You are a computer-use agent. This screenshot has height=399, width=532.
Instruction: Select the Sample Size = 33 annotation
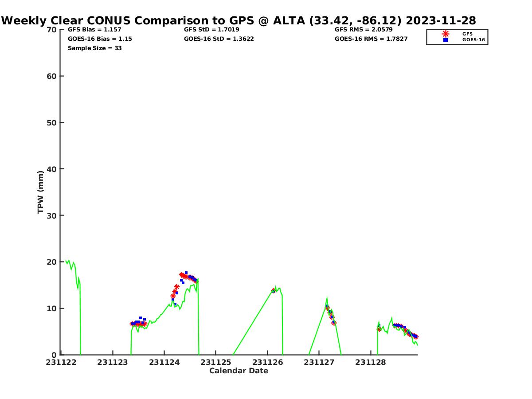click(94, 48)
